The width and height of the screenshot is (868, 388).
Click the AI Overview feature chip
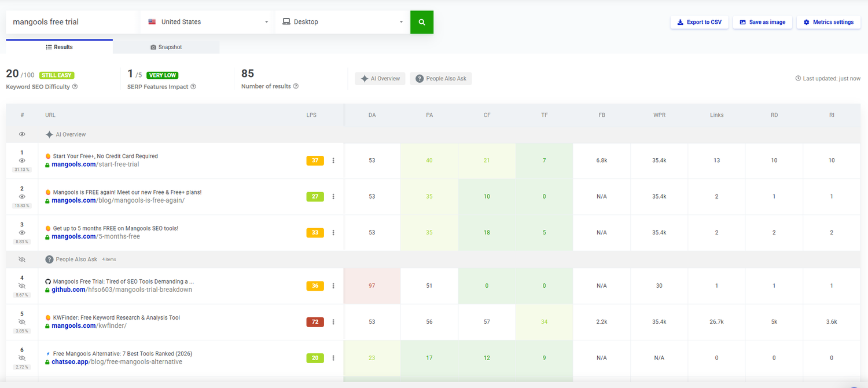[380, 78]
